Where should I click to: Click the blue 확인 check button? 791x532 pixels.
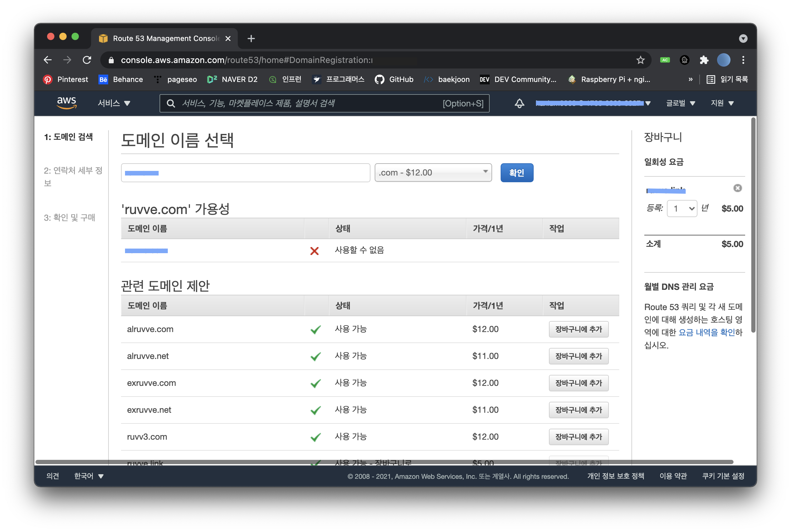(x=517, y=173)
